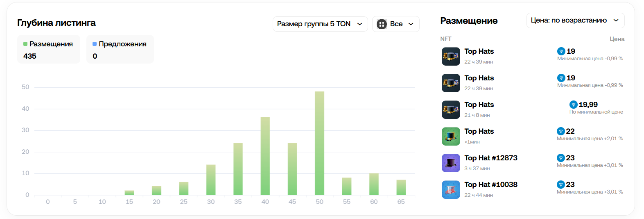The image size is (644, 219).
Task: Click the Цена column header
Action: click(617, 39)
